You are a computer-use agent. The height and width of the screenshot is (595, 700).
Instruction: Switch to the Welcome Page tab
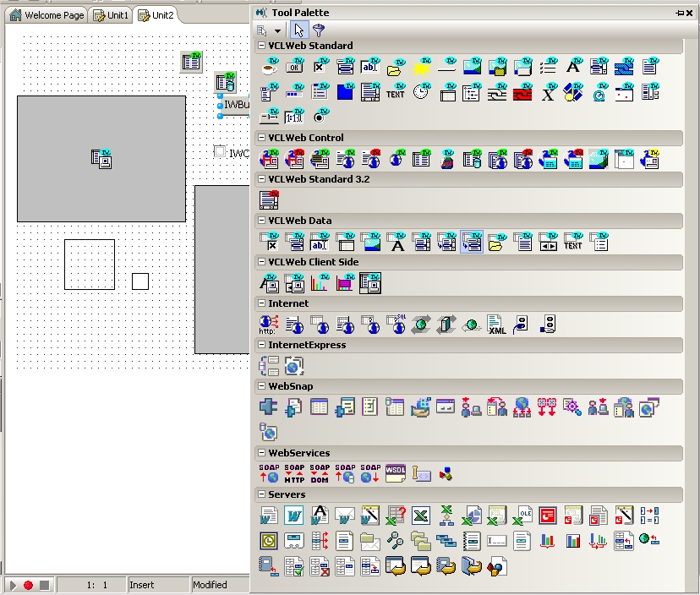point(47,15)
